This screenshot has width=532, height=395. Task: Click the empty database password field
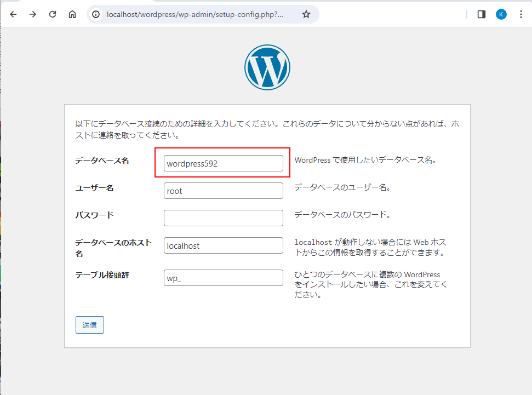pyautogui.click(x=223, y=218)
